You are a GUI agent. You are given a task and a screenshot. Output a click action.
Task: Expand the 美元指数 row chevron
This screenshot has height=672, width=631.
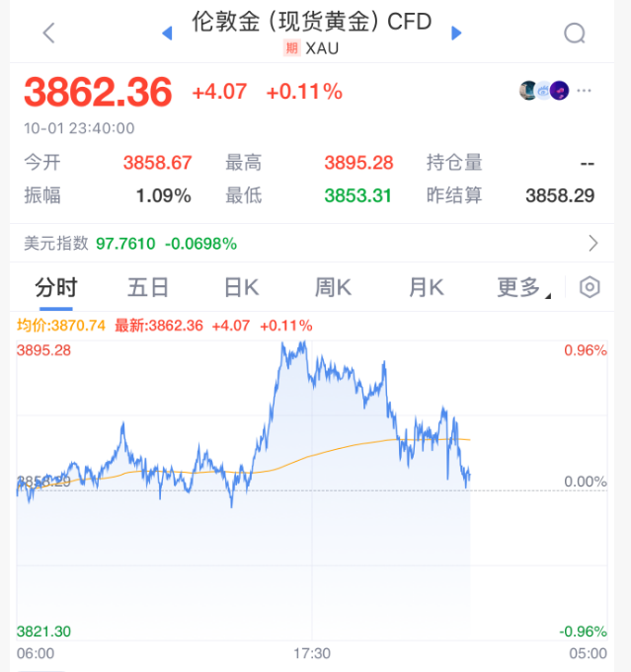tap(592, 243)
